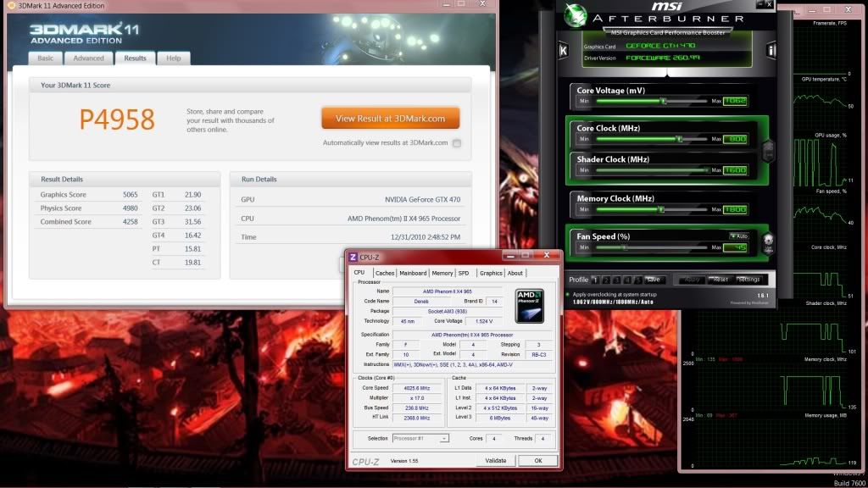The width and height of the screenshot is (868, 488).
Task: Click the Fan Speed slider handle
Action: [623, 247]
